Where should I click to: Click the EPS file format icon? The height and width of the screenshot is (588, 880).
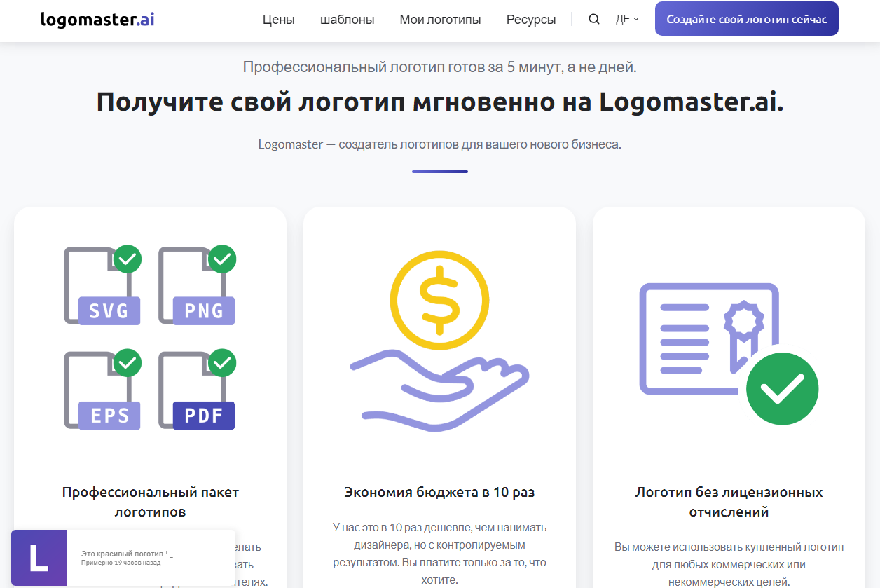coord(102,389)
